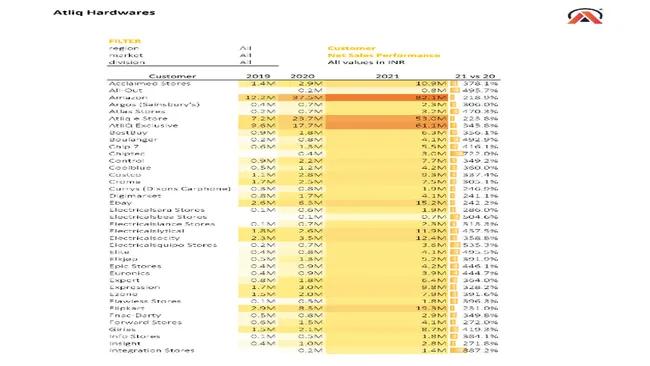Select the "Chiptec" customer name
The height and width of the screenshot is (366, 650).
click(127, 154)
